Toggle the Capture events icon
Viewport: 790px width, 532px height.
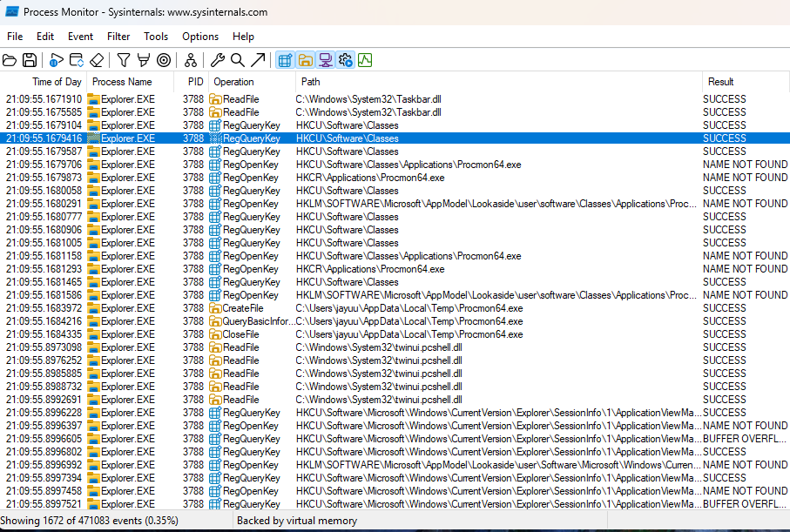[x=57, y=60]
